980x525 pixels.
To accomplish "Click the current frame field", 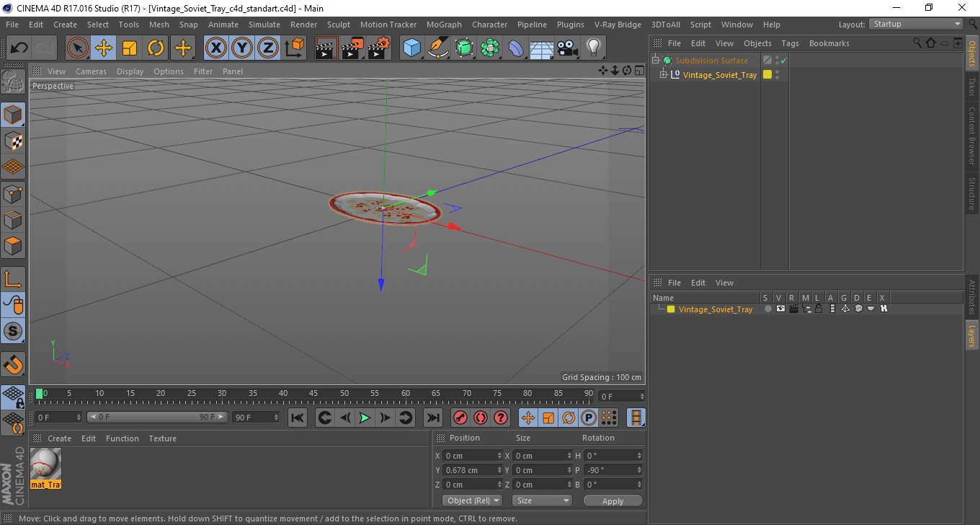I will tap(623, 396).
